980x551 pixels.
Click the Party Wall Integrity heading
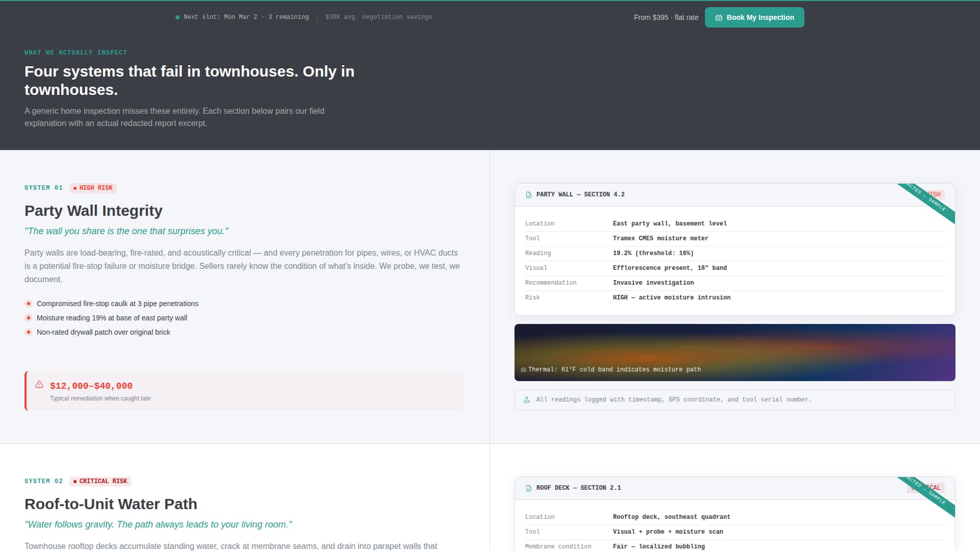93,211
